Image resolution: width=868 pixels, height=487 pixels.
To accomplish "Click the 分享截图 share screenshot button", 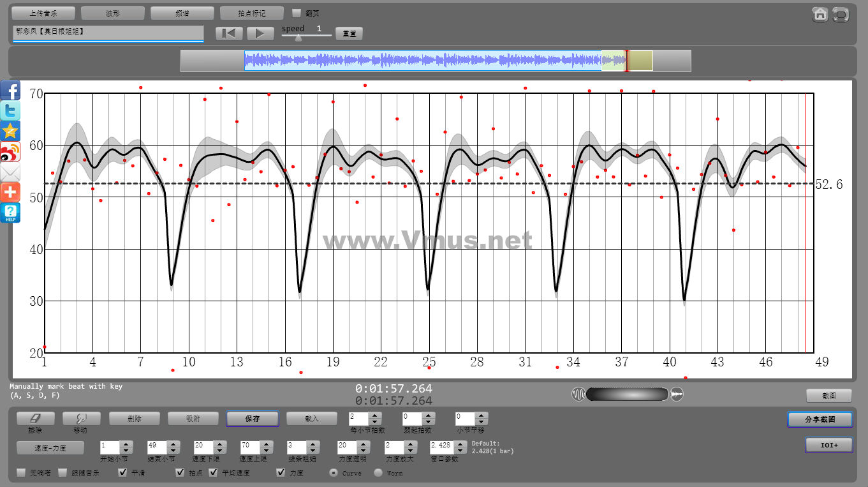I will coord(820,419).
